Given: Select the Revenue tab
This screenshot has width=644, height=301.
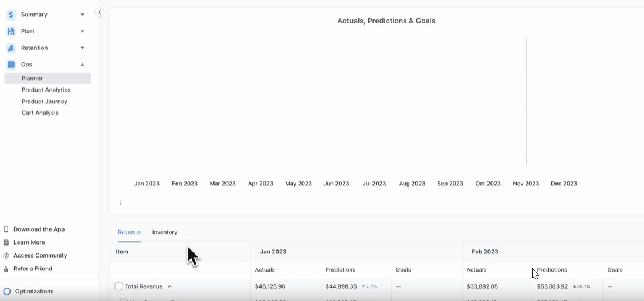Looking at the screenshot, I should (x=129, y=232).
